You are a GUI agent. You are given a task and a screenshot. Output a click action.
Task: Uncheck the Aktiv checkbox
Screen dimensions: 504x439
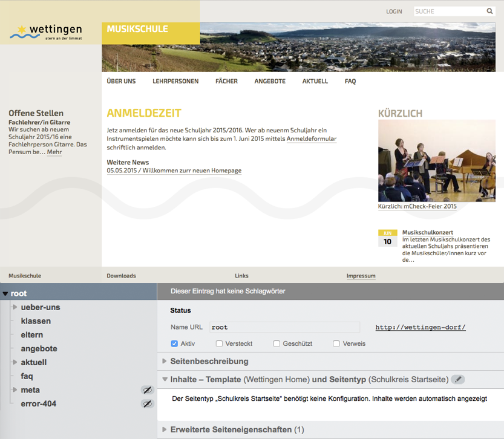click(x=174, y=343)
